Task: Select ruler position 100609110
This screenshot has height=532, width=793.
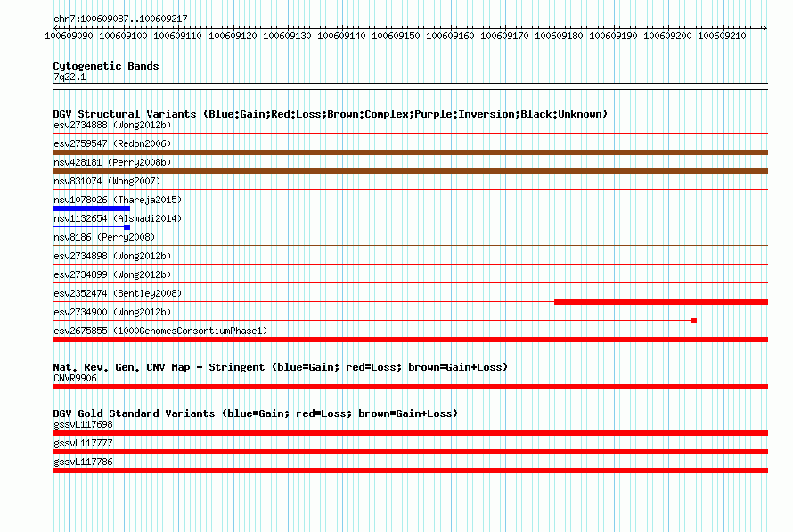Action: [177, 36]
